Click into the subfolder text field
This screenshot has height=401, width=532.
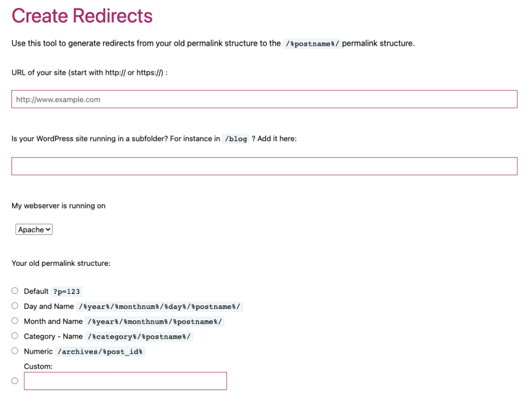coord(264,166)
